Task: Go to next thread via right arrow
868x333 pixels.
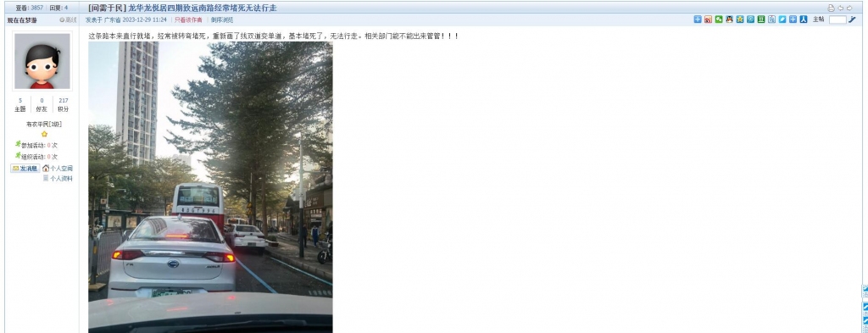Action: (849, 8)
